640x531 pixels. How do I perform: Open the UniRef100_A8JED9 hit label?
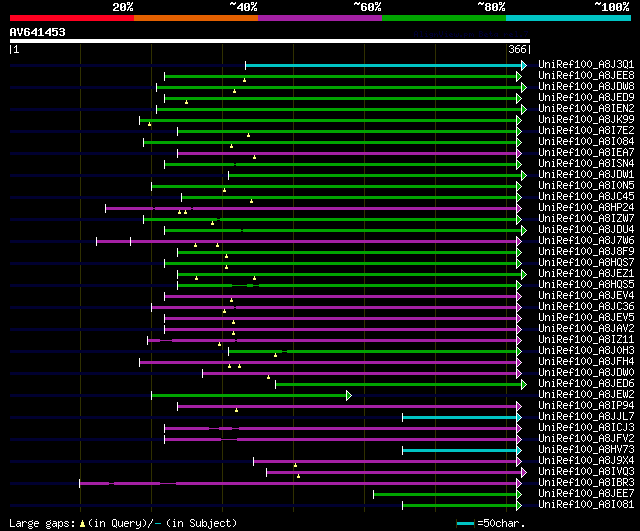[586, 98]
